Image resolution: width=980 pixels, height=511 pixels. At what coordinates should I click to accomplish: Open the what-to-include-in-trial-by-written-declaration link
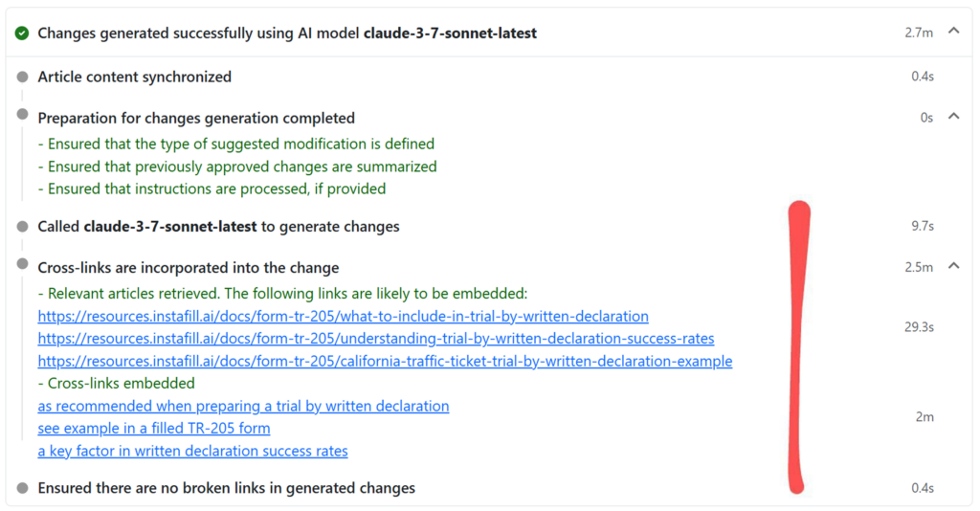pyautogui.click(x=344, y=316)
